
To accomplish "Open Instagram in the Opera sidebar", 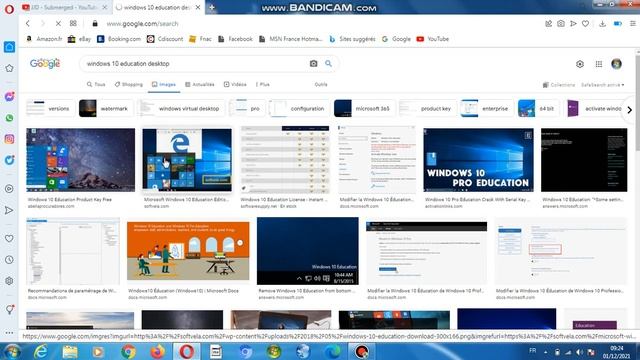I will point(9,139).
